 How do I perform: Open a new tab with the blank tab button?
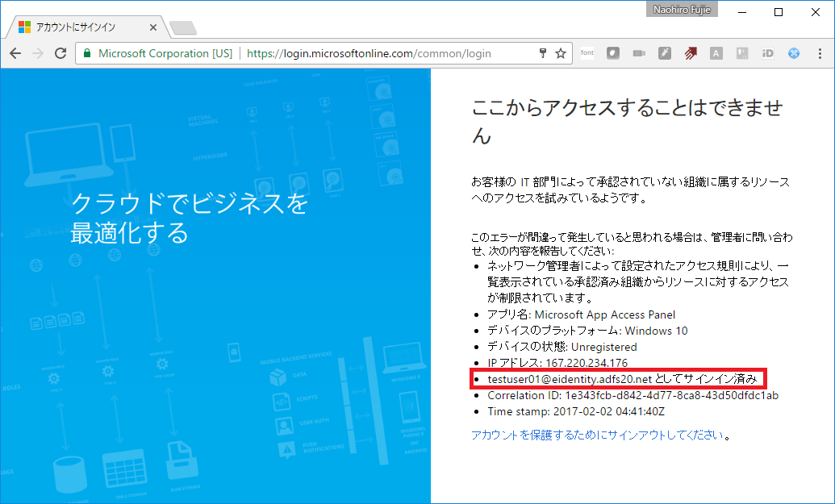tap(183, 27)
